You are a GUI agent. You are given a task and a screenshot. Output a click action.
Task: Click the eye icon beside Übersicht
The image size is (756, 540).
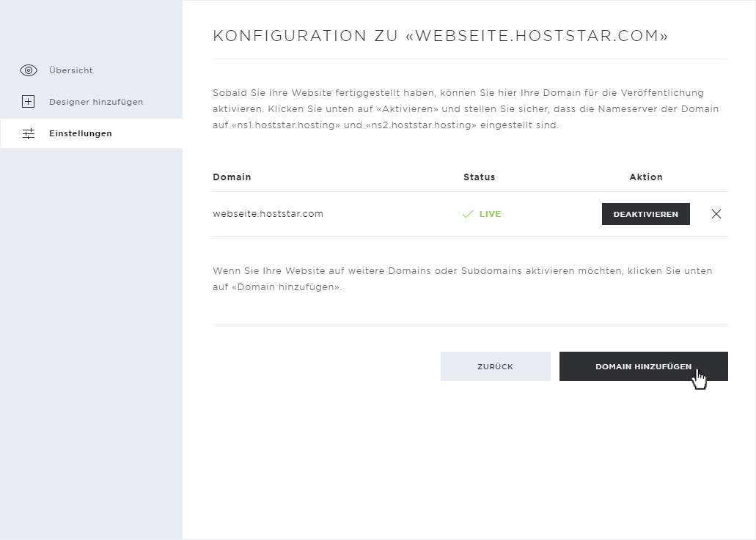point(29,70)
